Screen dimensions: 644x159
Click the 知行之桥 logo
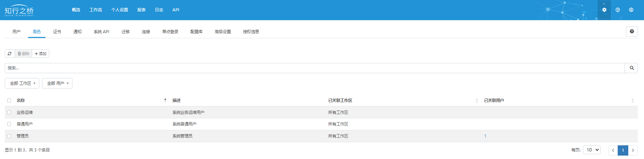coord(19,10)
